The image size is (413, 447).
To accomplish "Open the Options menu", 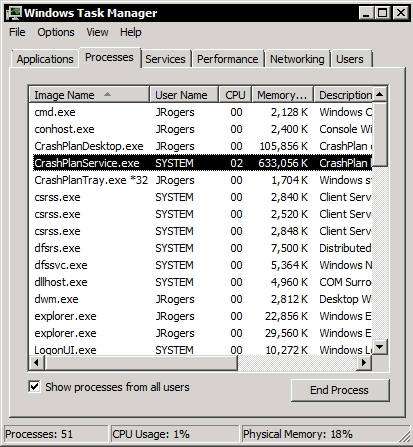I will click(56, 32).
